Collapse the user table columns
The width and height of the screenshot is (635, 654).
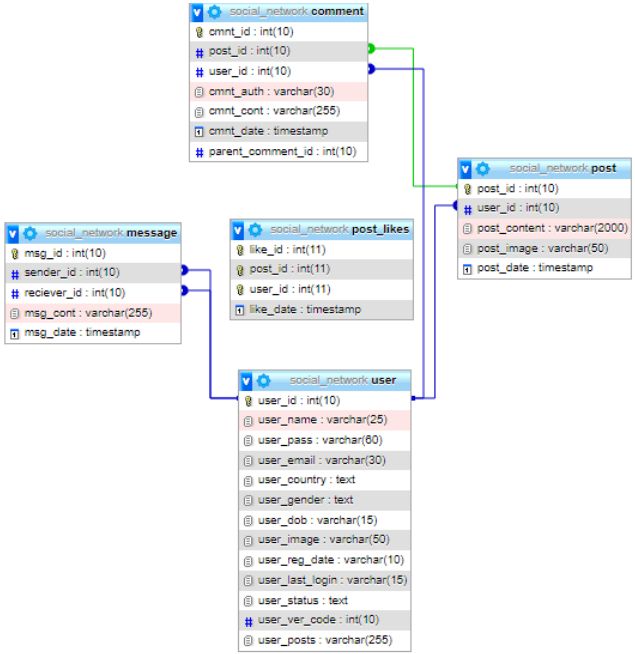click(x=247, y=381)
